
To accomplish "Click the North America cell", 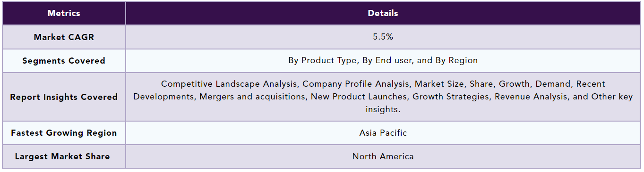I will tap(383, 156).
